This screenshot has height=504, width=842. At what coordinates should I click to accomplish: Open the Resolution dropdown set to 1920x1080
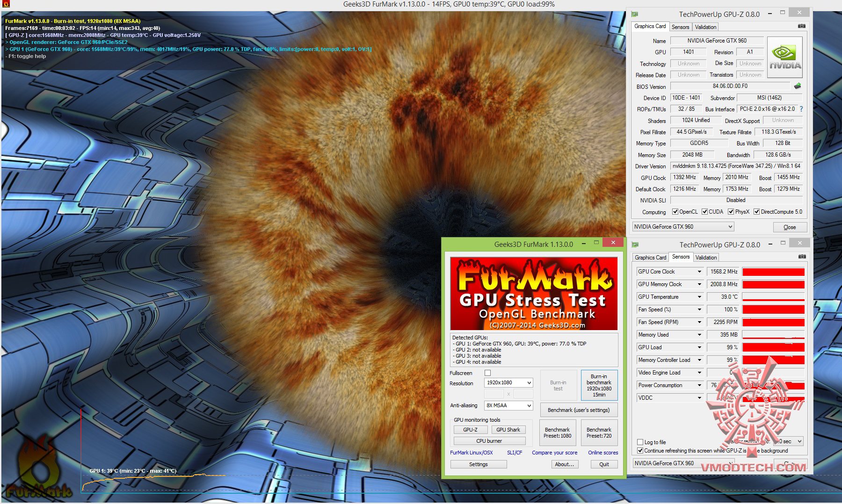[x=508, y=382]
